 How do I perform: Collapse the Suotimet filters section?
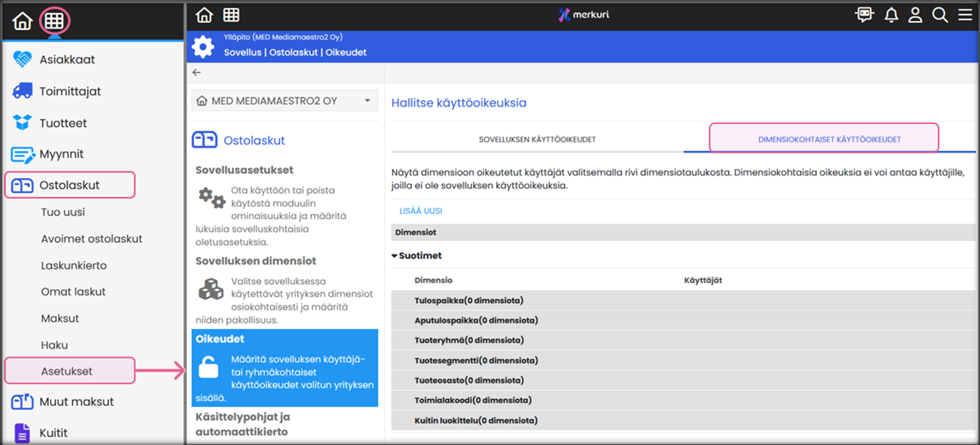coord(394,255)
